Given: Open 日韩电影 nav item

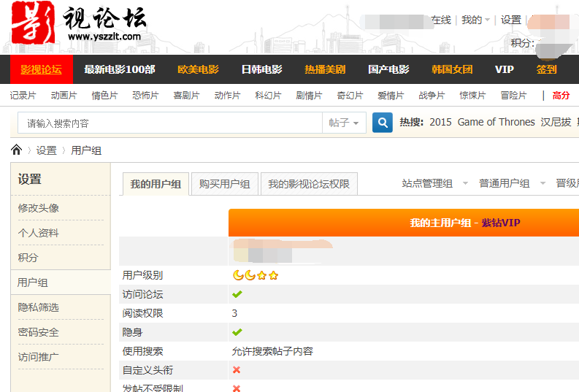Looking at the screenshot, I should [262, 69].
